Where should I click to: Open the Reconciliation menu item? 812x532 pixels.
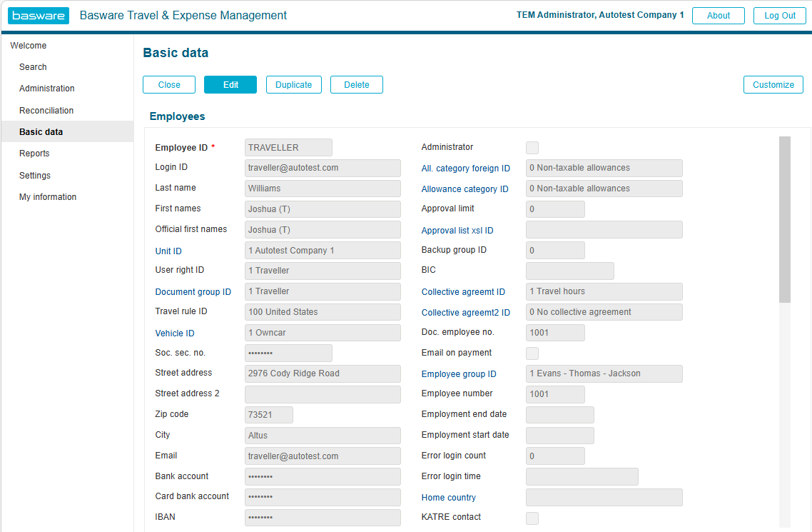pyautogui.click(x=46, y=111)
